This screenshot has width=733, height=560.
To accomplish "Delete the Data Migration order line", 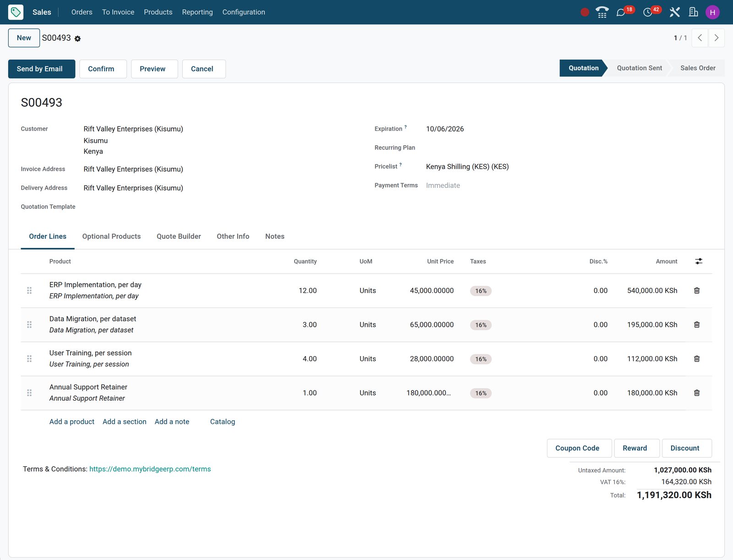I will 697,324.
